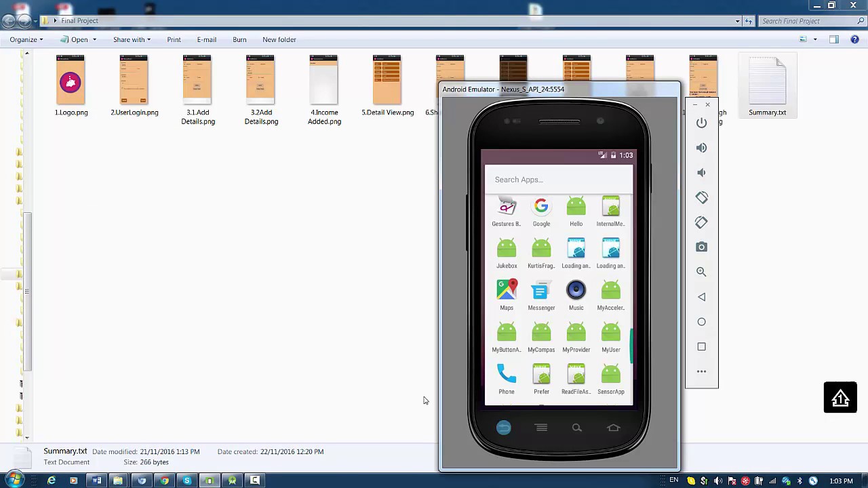The height and width of the screenshot is (488, 868).
Task: Click the Burn toolbar button
Action: coord(239,39)
